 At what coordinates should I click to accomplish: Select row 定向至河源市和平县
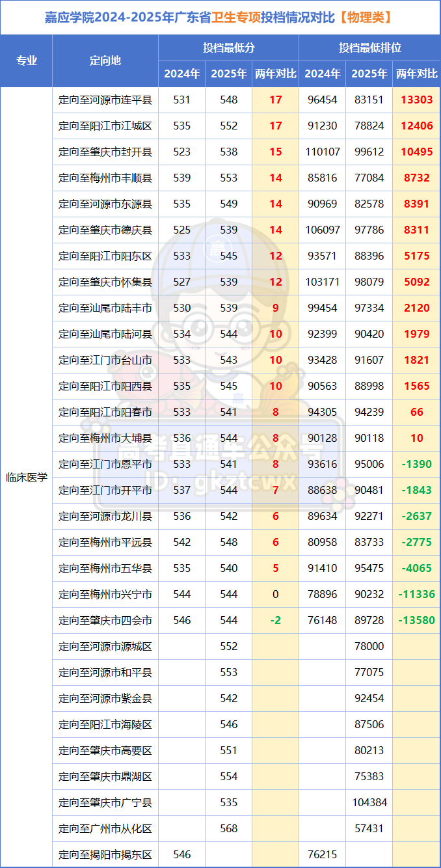(x=247, y=673)
